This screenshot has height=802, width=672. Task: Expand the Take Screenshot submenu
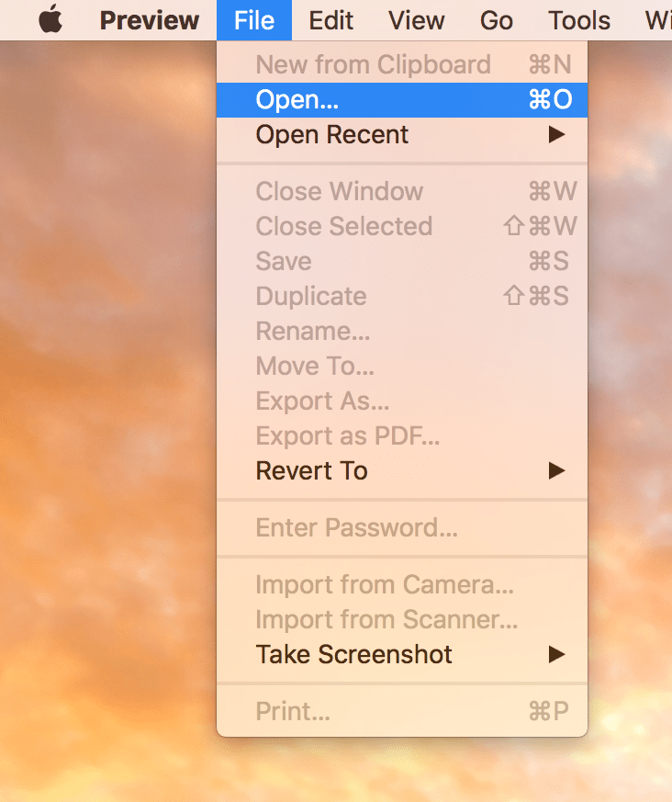coord(402,655)
